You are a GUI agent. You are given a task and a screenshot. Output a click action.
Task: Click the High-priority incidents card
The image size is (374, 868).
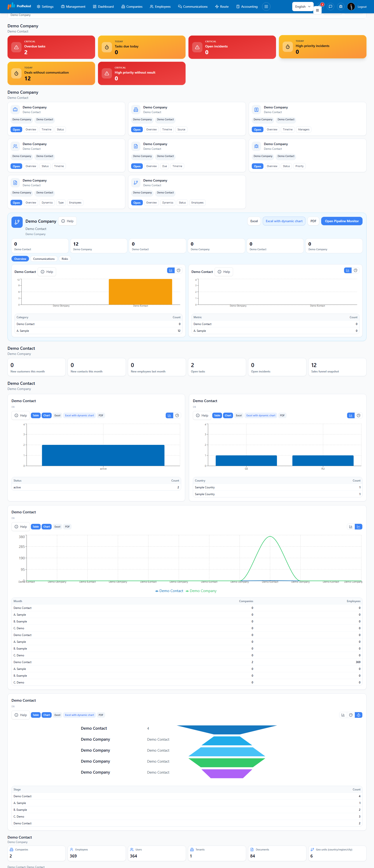click(322, 46)
